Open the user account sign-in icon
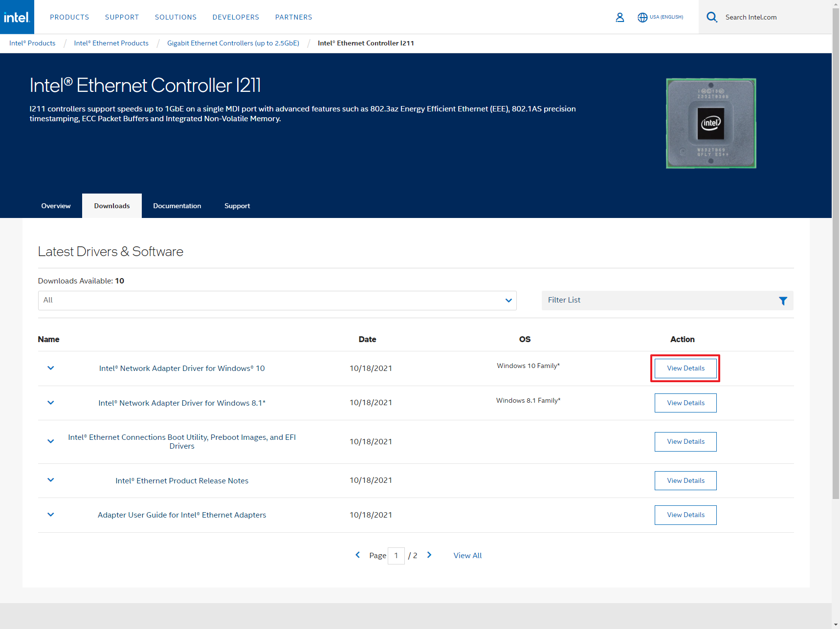 [619, 17]
